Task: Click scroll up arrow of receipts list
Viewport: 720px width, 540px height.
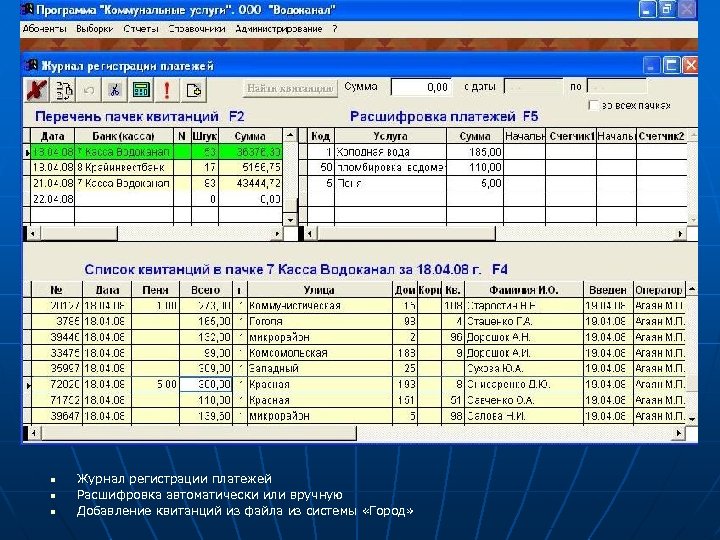Action: tap(692, 289)
